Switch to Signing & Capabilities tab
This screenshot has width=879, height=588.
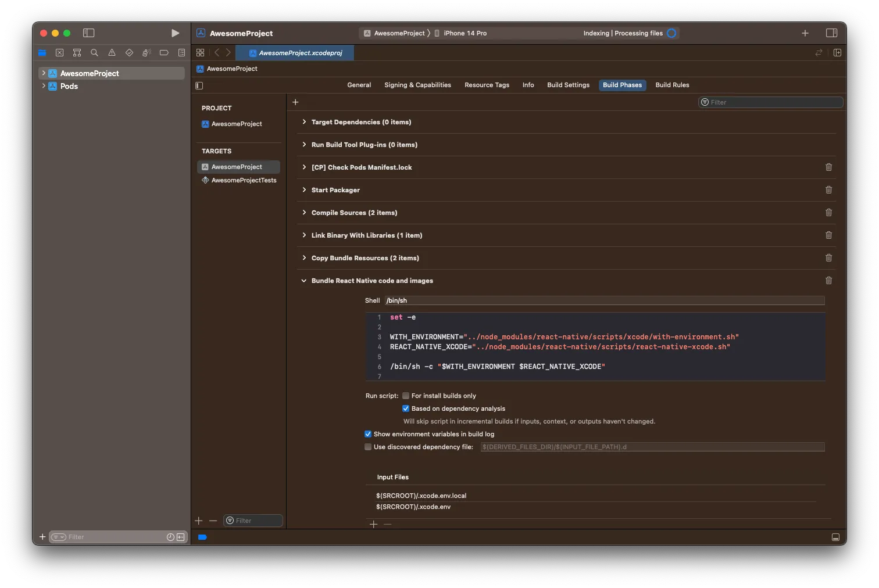417,85
